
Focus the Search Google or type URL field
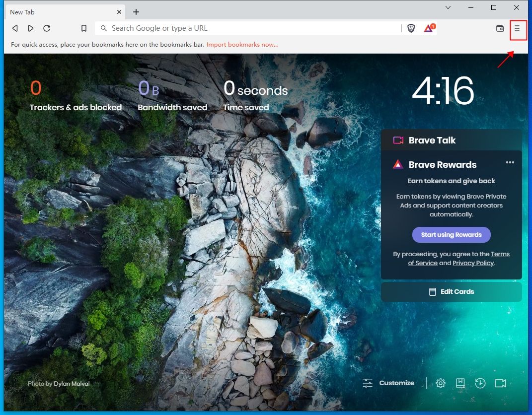click(248, 28)
